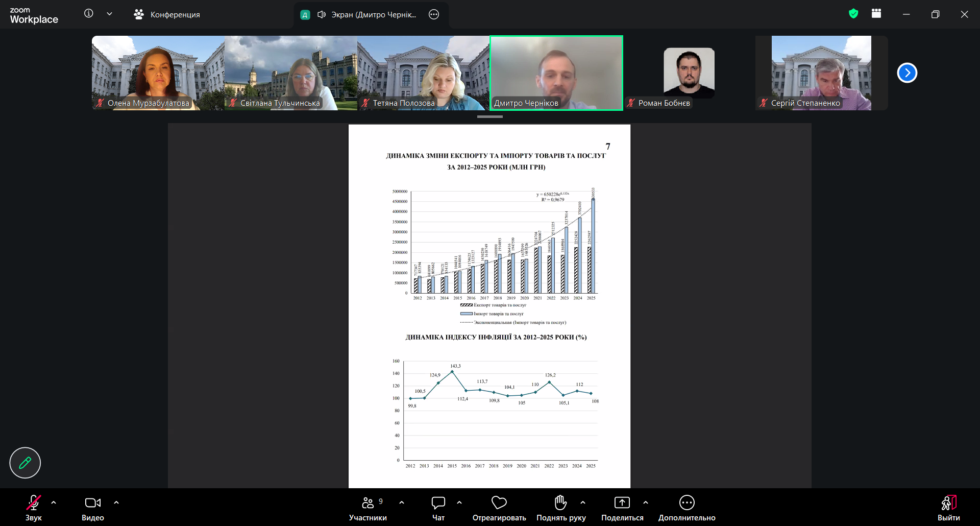Select Роман Бобнєв's video thumbnail
This screenshot has width=980, height=526.
coord(689,73)
